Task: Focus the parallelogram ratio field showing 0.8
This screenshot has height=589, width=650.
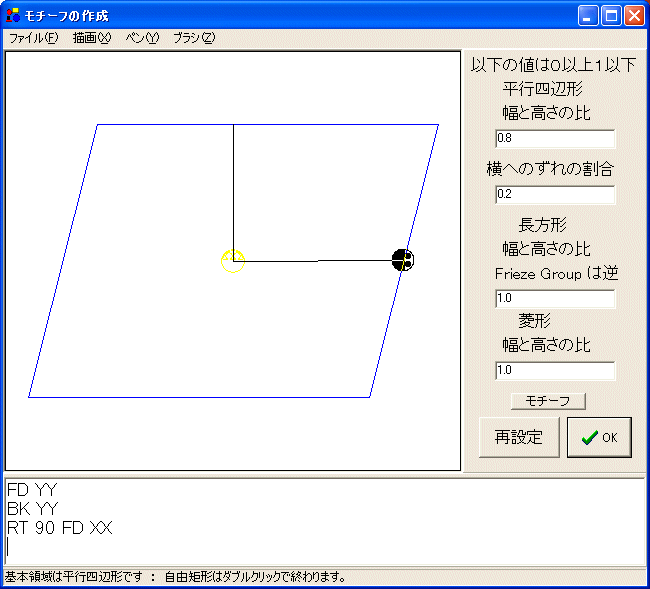Action: click(x=554, y=139)
